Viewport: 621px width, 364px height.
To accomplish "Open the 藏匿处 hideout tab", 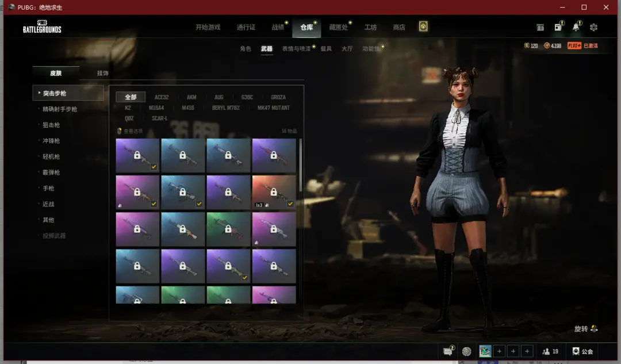I will [x=339, y=28].
